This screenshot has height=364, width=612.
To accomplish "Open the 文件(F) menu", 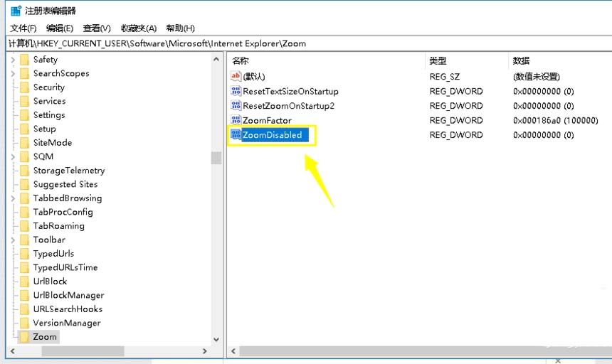I will pyautogui.click(x=23, y=28).
